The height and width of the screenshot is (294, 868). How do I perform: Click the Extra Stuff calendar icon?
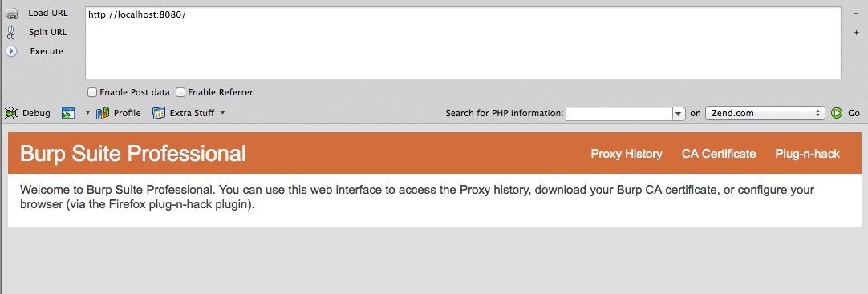[159, 113]
